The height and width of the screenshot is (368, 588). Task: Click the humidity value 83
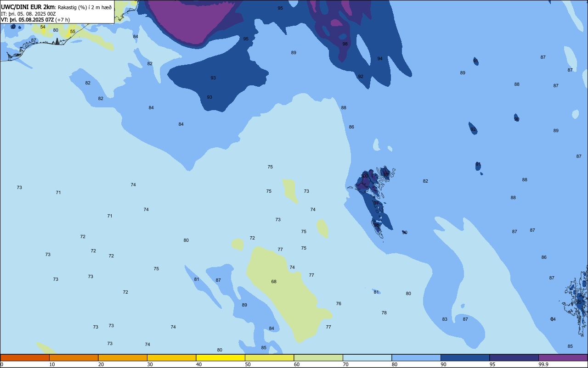445,319
